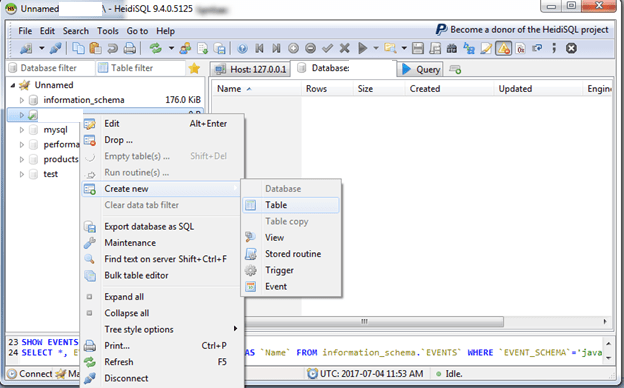The width and height of the screenshot is (624, 388).
Task: Switch to the Host: 127.0.0.1 tab
Action: tap(250, 69)
